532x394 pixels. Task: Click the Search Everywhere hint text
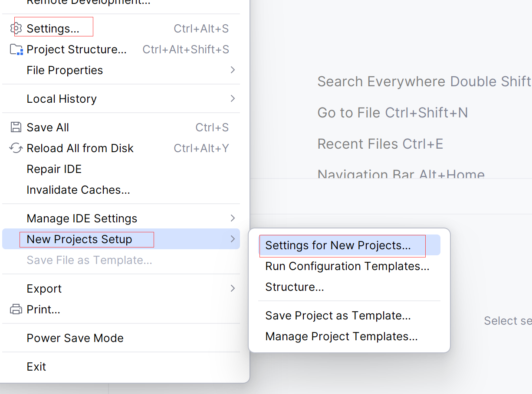(424, 81)
